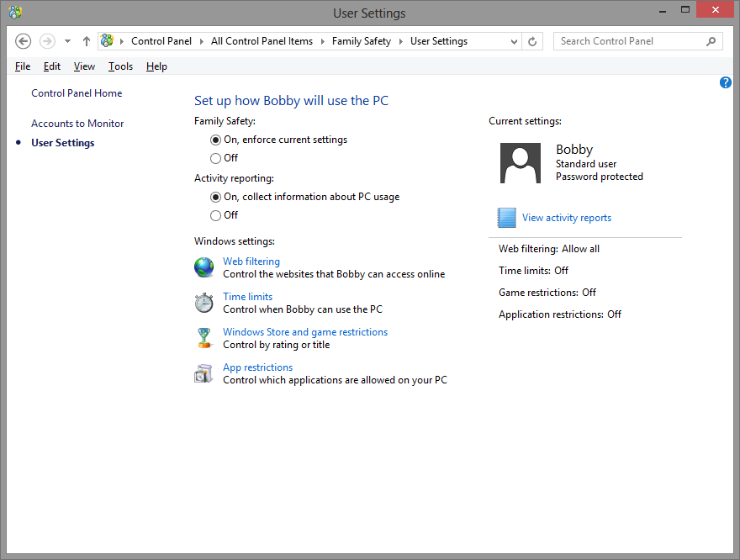Open the Time limits link
Screen dimensions: 740x560
pos(248,297)
